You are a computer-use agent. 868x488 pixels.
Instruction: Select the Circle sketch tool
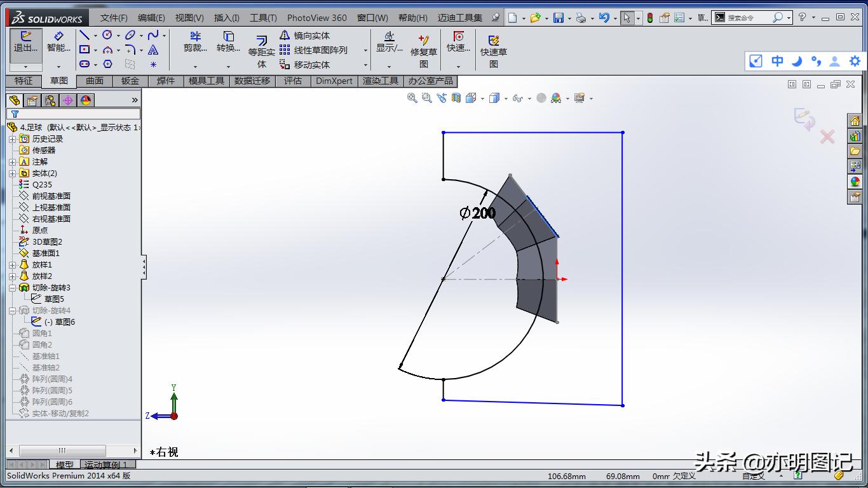coord(107,36)
